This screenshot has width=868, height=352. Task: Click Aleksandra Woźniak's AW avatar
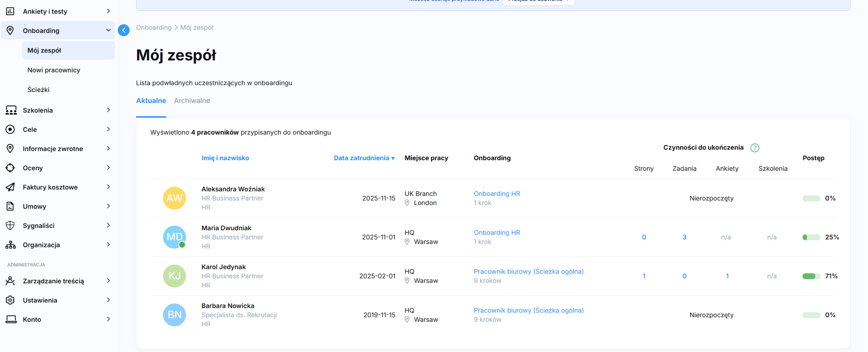[x=175, y=198]
